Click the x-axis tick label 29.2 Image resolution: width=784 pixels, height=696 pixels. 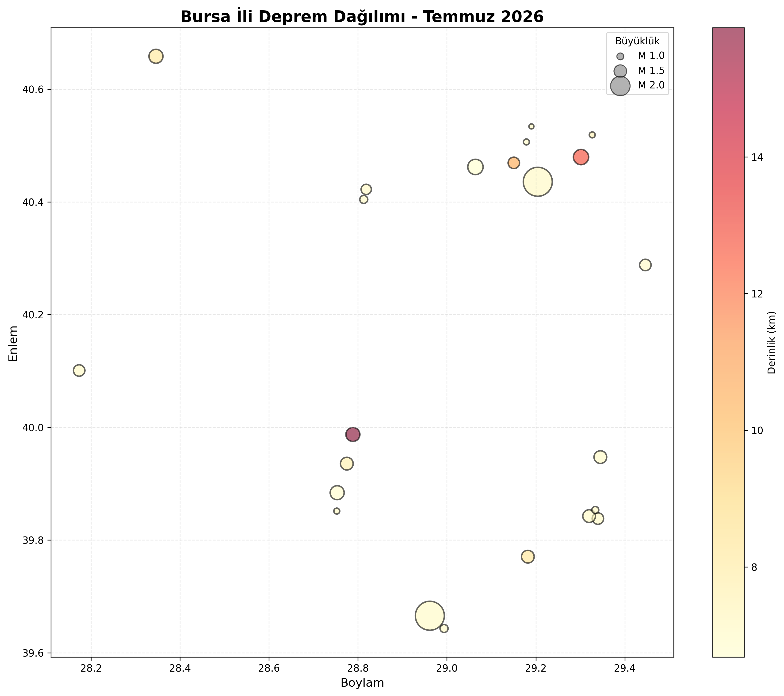[536, 669]
